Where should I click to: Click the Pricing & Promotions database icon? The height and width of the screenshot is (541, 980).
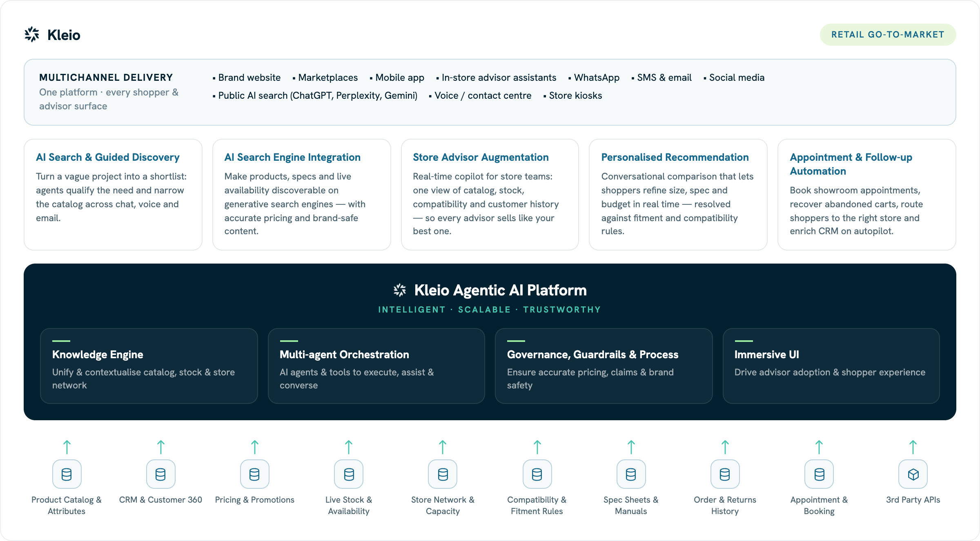254,474
